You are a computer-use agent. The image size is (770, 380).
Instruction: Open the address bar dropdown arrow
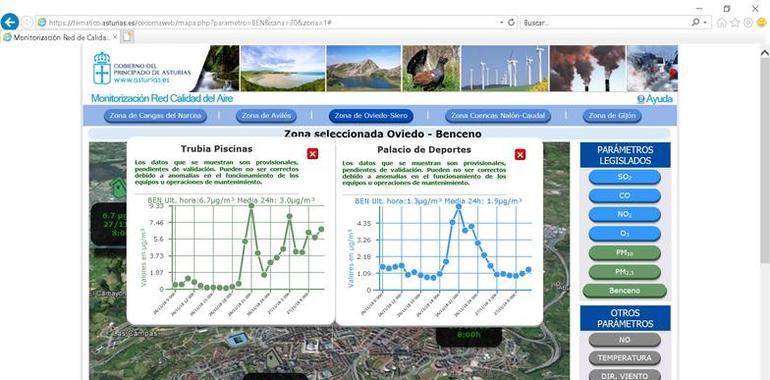click(501, 23)
